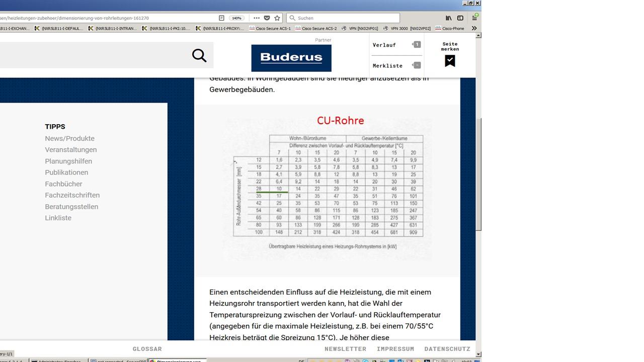Click the search magnifier icon
The height and width of the screenshot is (362, 644).
[199, 55]
